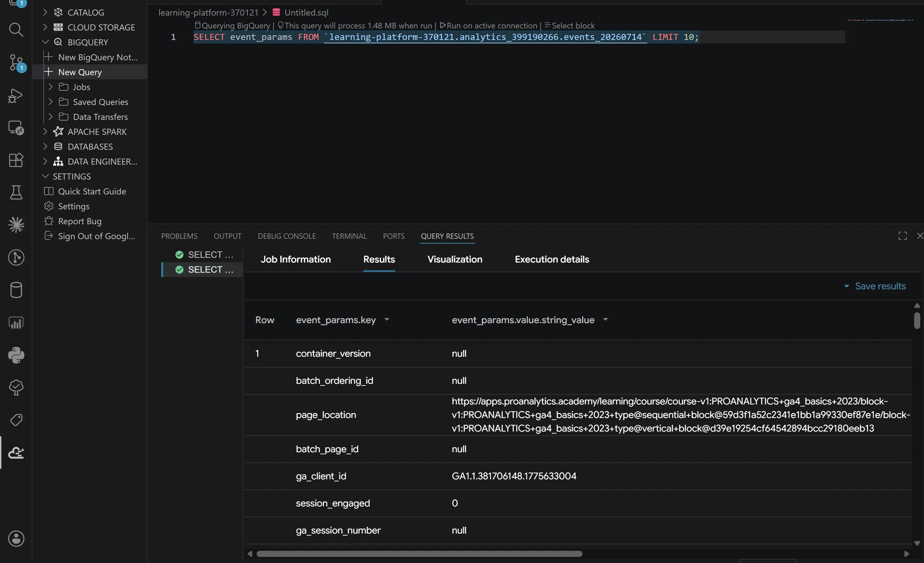This screenshot has width=924, height=563.
Task: Open the Save results dropdown
Action: (x=875, y=286)
